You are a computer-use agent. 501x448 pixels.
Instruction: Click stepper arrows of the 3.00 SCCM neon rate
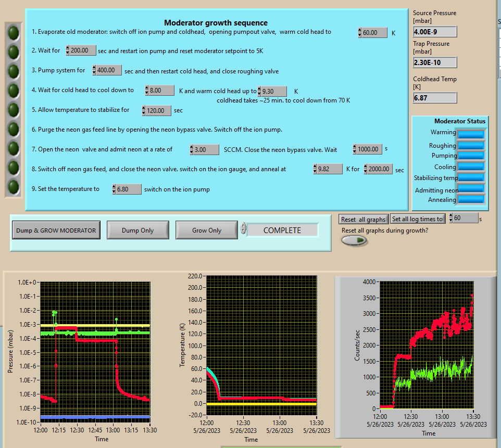(x=192, y=150)
